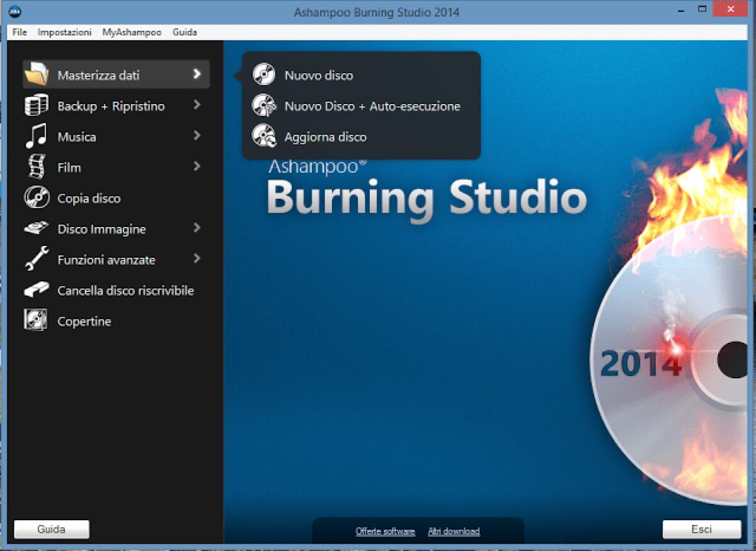Click the Musica music note icon
Screen dimensions: 756x551
[37, 136]
